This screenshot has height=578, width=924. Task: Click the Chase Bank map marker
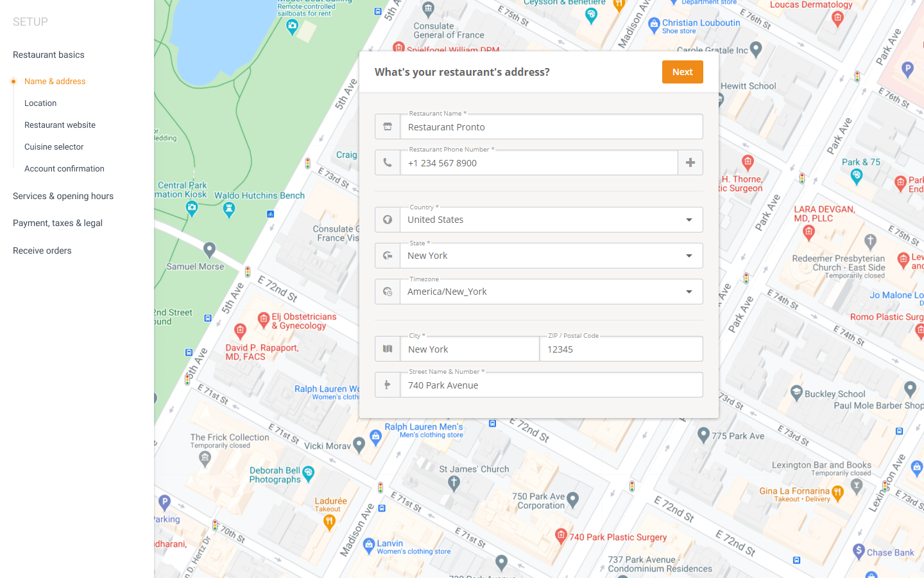point(859,550)
